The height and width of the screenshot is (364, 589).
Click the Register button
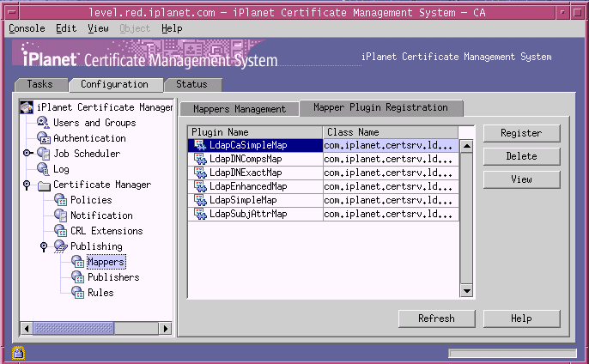click(521, 133)
